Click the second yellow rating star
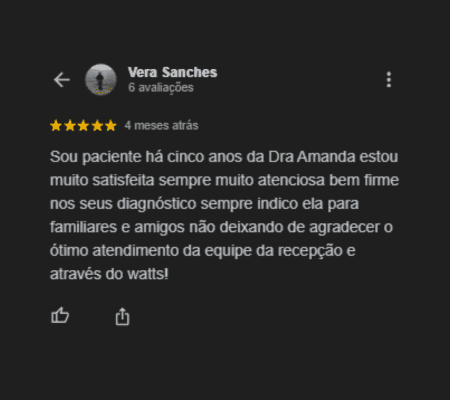This screenshot has width=450, height=400. click(70, 126)
